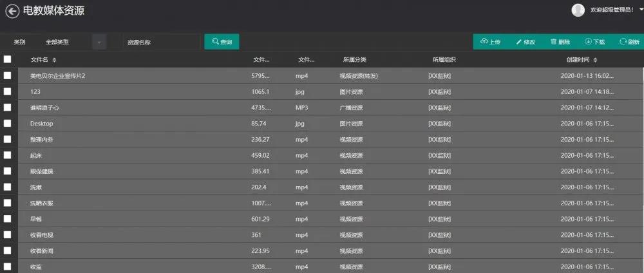Focus the 资源名称 search input field
Viewport: 644px width, 273px height.
click(161, 42)
